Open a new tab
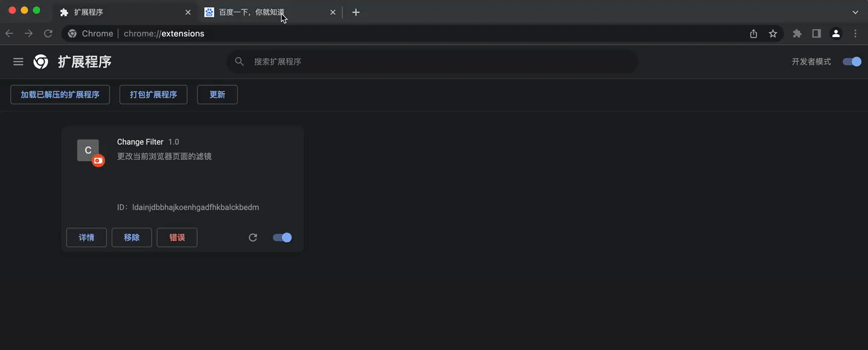The image size is (868, 350). (356, 12)
